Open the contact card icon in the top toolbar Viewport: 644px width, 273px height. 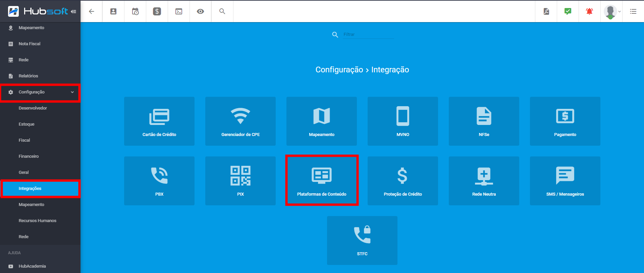pyautogui.click(x=113, y=11)
